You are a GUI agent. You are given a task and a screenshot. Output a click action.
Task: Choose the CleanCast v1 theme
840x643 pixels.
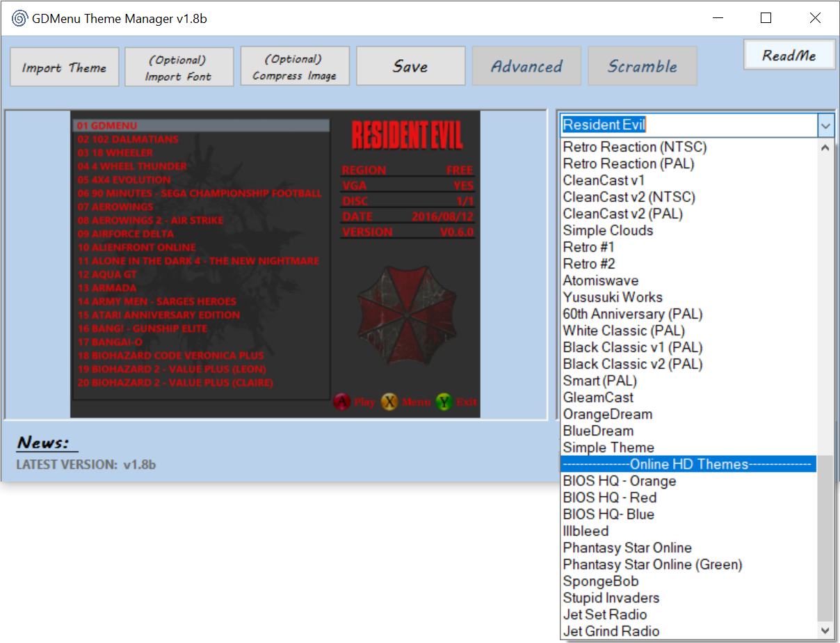[x=688, y=180]
